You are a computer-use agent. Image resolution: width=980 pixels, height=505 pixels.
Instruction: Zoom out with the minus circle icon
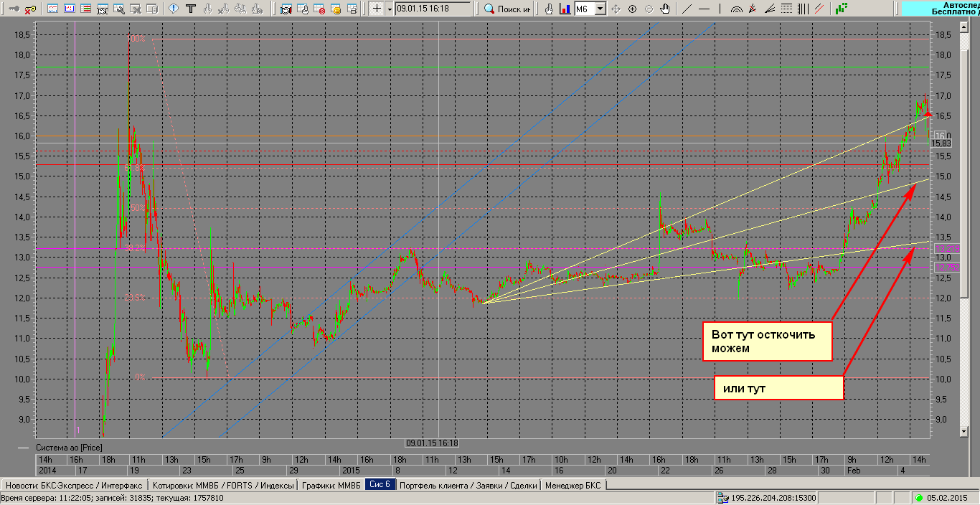[649, 9]
